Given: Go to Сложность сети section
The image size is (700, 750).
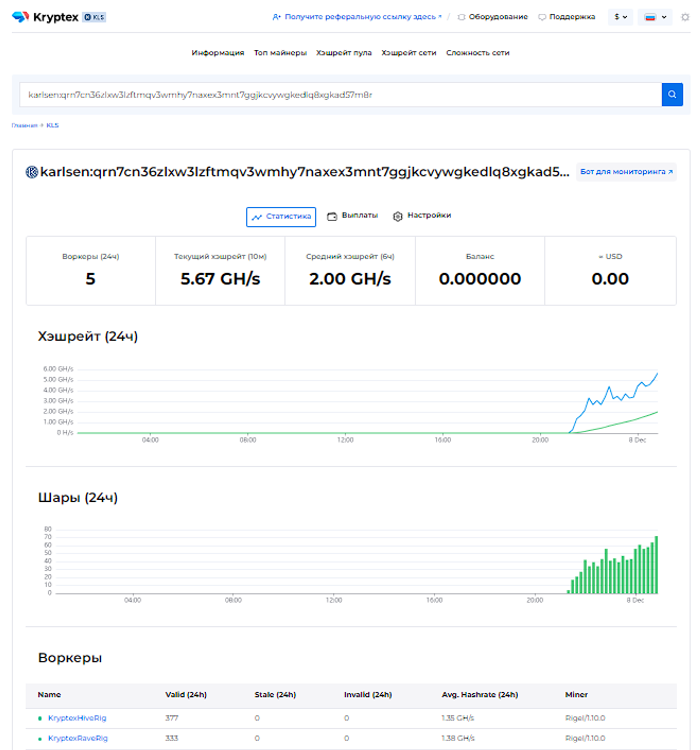Looking at the screenshot, I should (477, 53).
